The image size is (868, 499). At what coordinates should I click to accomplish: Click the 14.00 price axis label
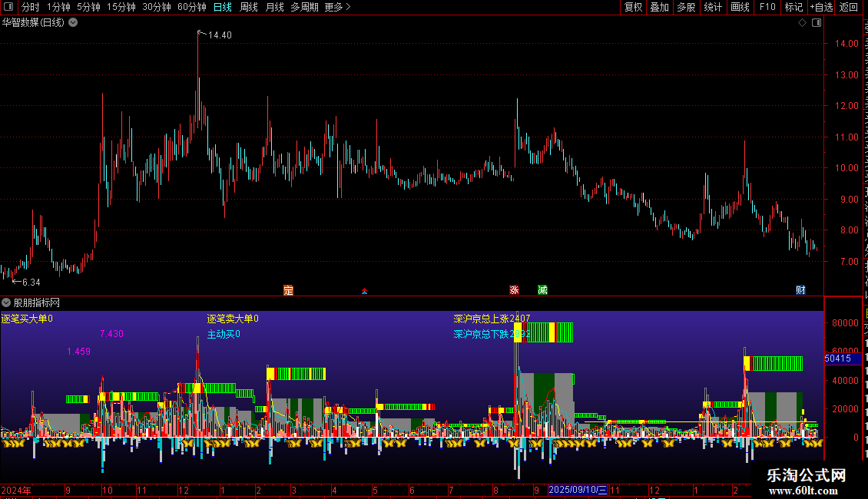[846, 43]
